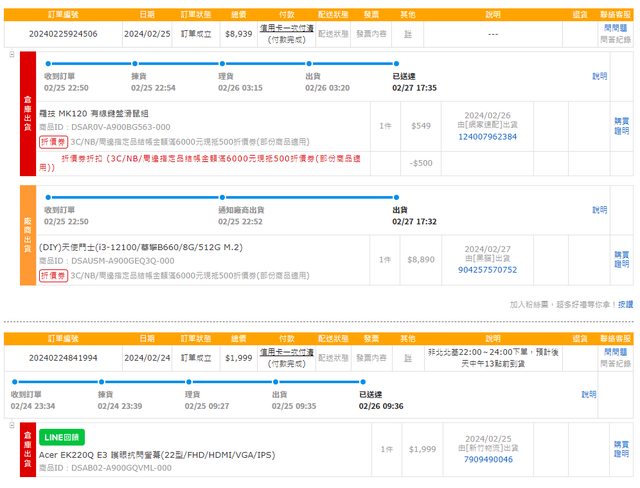The image size is (640, 488).
Task: Click 折價券 badge under DIY 天使鬥士 item
Action: coord(54,275)
